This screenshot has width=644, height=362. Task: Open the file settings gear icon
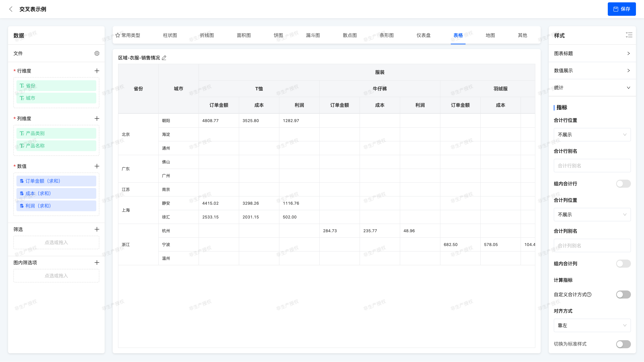click(97, 53)
